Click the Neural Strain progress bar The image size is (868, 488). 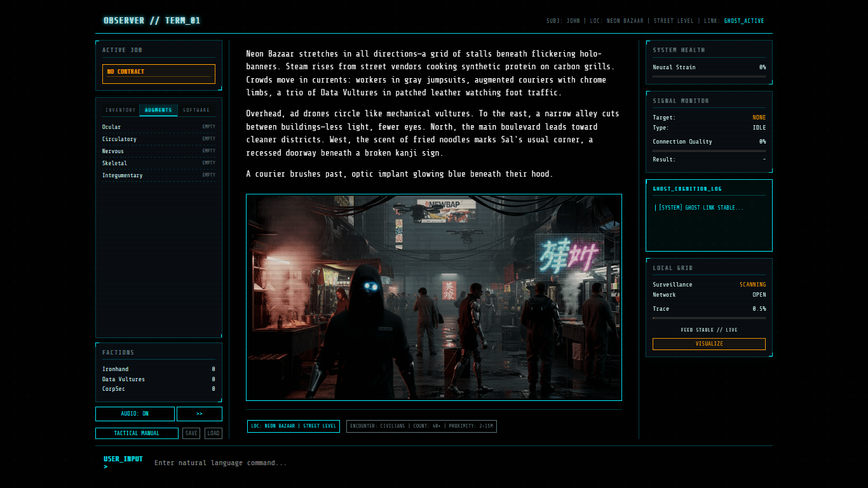[x=709, y=76]
